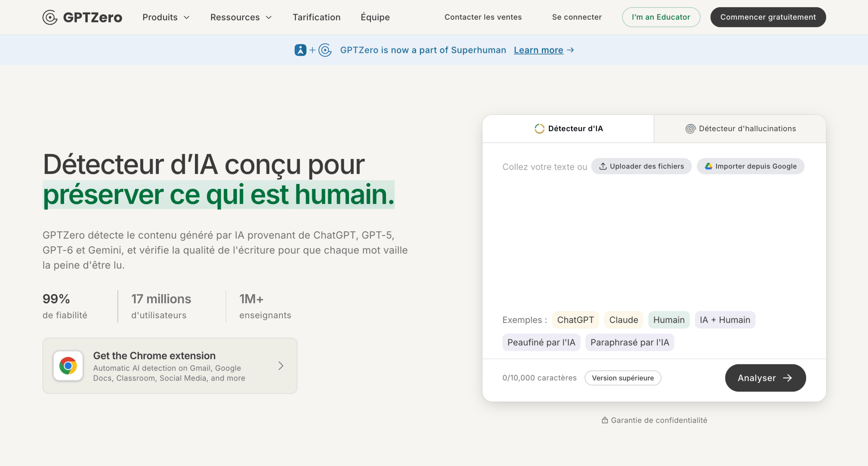Screen dimensions: 868x466
Task: Open the Chrome extension card chevron
Action: [x=281, y=366]
